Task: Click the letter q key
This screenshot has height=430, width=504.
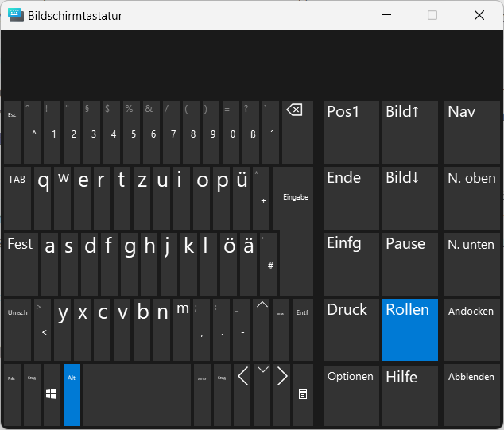Action: 43,198
